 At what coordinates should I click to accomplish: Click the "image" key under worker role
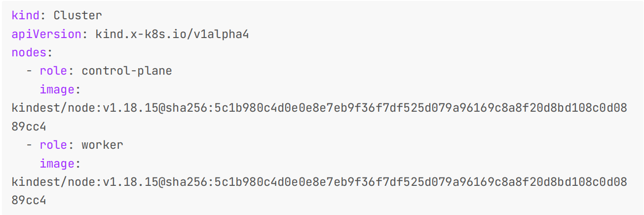[56, 164]
